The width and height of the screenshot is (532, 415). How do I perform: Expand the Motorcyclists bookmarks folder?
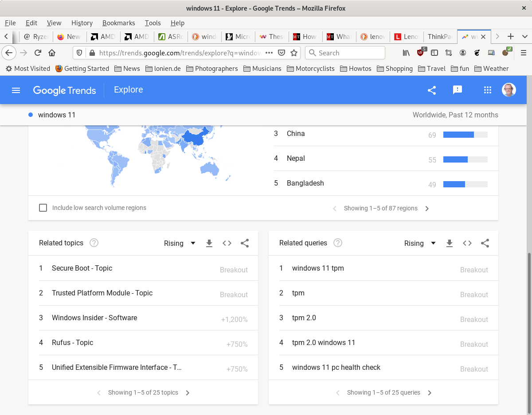pyautogui.click(x=311, y=69)
